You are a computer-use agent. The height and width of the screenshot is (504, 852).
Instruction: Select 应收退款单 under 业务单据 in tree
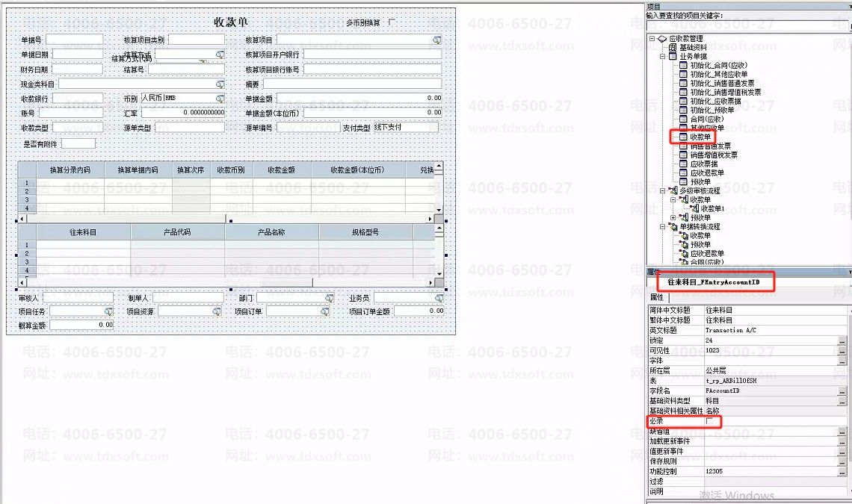pos(706,172)
